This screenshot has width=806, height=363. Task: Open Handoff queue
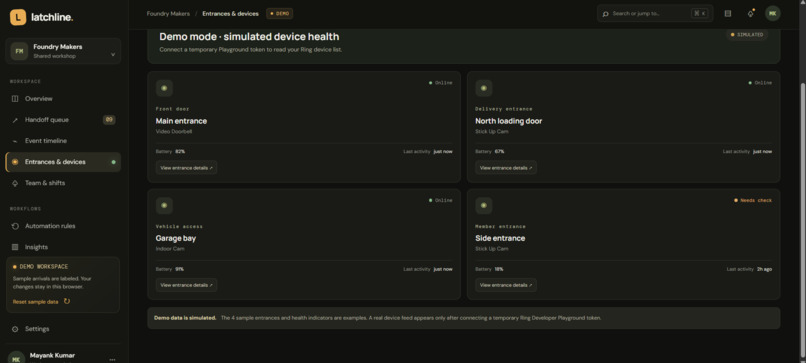63,120
